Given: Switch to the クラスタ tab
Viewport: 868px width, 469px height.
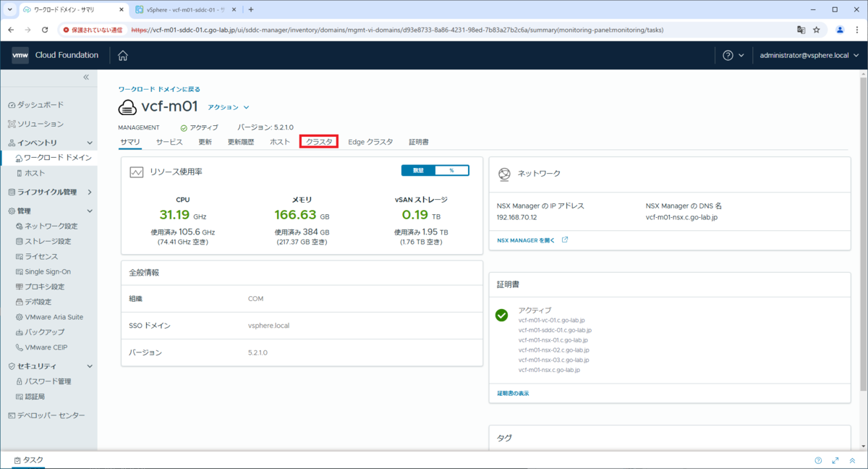Looking at the screenshot, I should [x=319, y=142].
